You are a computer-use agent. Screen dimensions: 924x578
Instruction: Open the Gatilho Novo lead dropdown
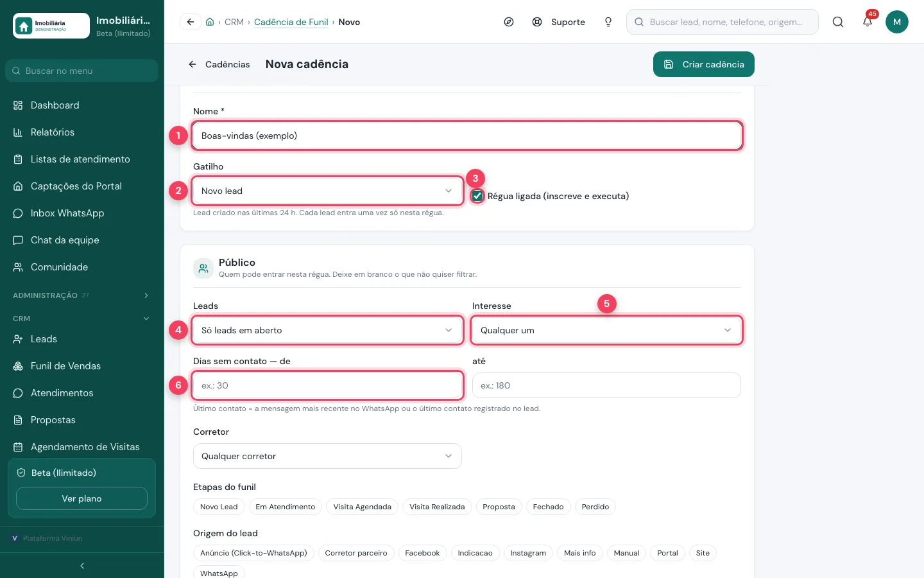(x=327, y=191)
